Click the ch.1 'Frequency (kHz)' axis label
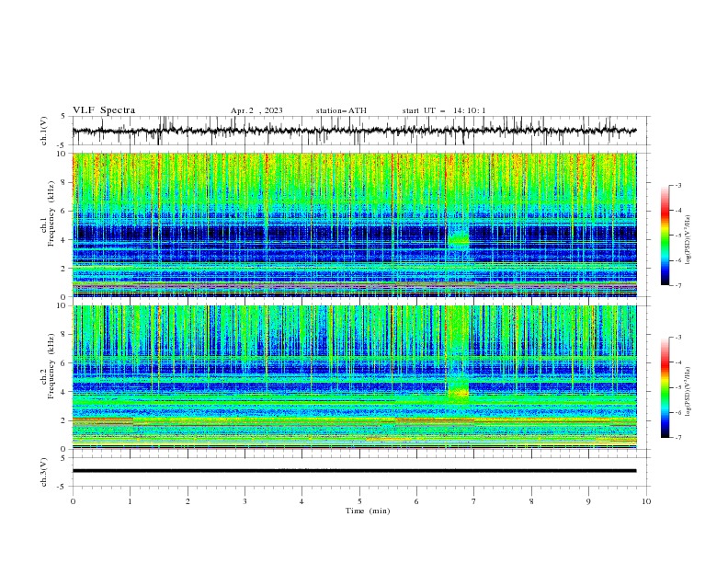The image size is (728, 563). pos(51,214)
